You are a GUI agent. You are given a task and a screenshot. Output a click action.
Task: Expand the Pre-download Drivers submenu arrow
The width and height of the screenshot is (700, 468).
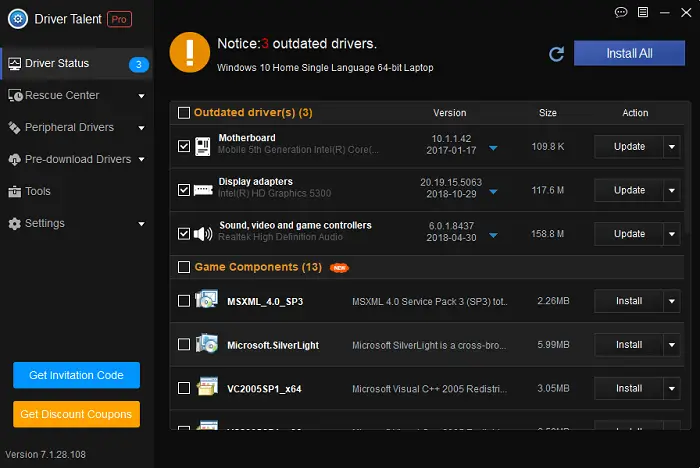click(142, 159)
